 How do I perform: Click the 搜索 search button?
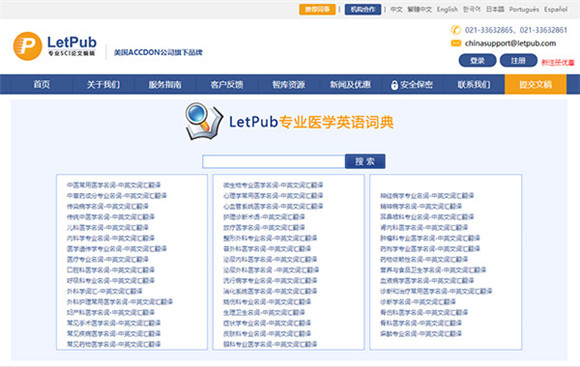pos(365,161)
